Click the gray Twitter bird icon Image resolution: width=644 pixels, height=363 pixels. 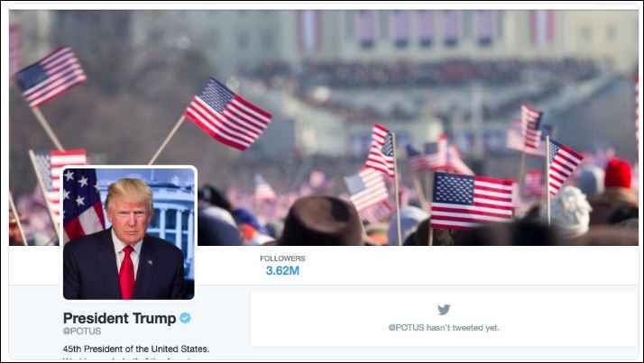[x=444, y=309]
